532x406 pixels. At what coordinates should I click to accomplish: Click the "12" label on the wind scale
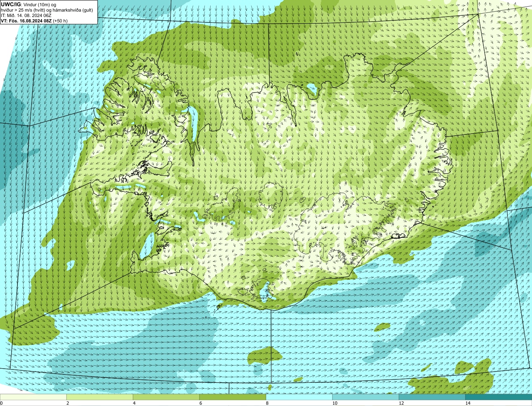(401, 403)
